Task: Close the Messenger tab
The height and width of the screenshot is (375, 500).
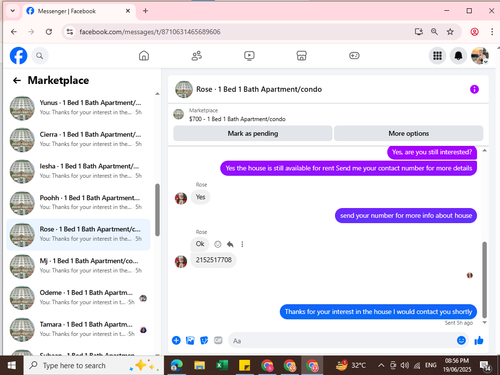Action: (x=128, y=11)
